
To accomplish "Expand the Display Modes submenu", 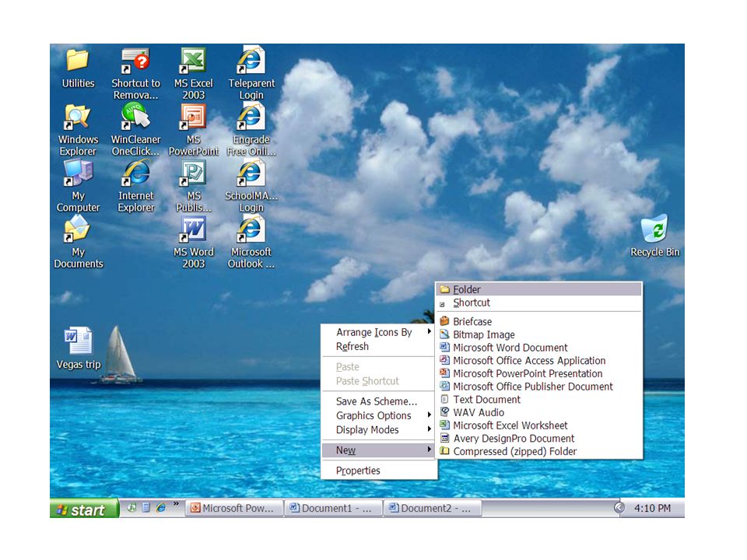I will tap(379, 430).
